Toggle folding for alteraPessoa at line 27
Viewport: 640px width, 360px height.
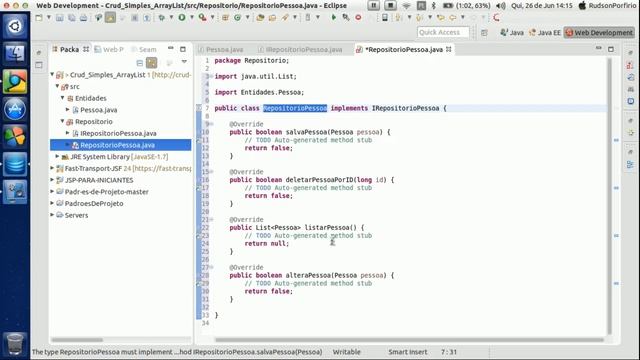click(212, 267)
